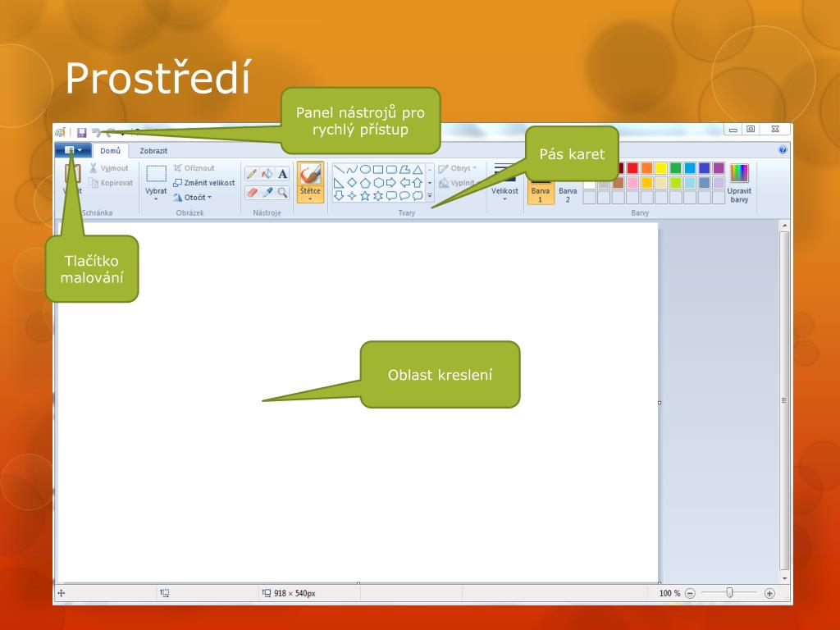This screenshot has width=840, height=630.
Task: Choose the Polygon shape
Action: pos(404,170)
